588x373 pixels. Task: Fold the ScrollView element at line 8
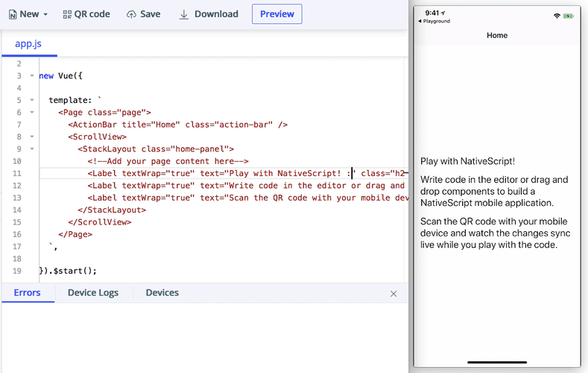pos(31,137)
